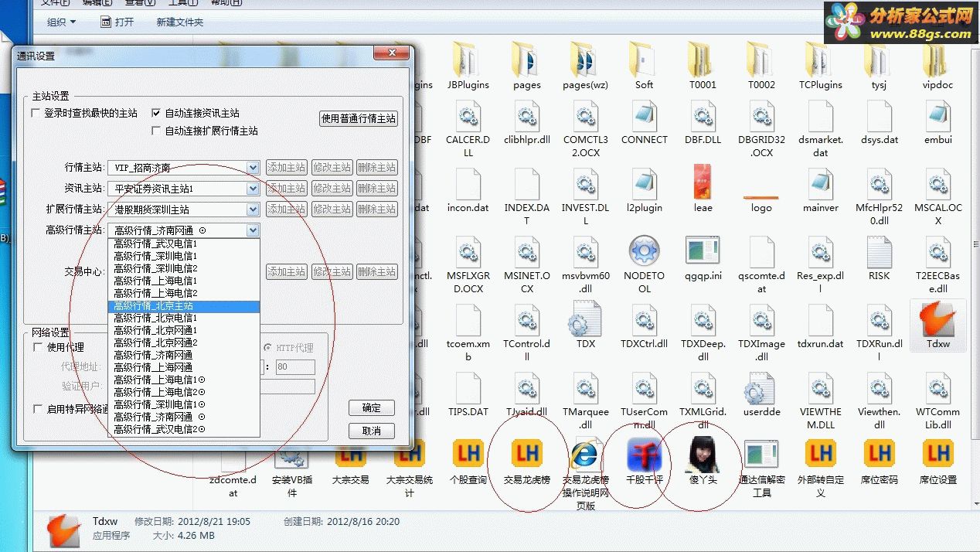This screenshot has width=980, height=552.
Task: Click the 打开 toolbar item
Action: coord(117,22)
